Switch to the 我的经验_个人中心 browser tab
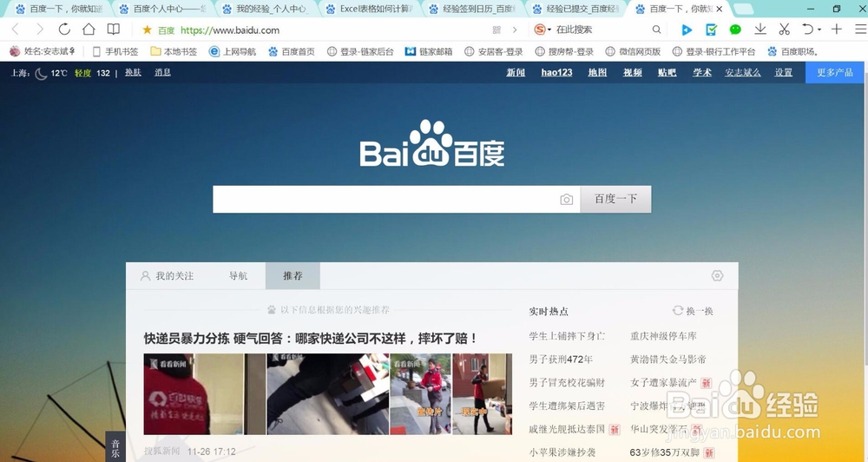This screenshot has width=868, height=462. (x=266, y=9)
